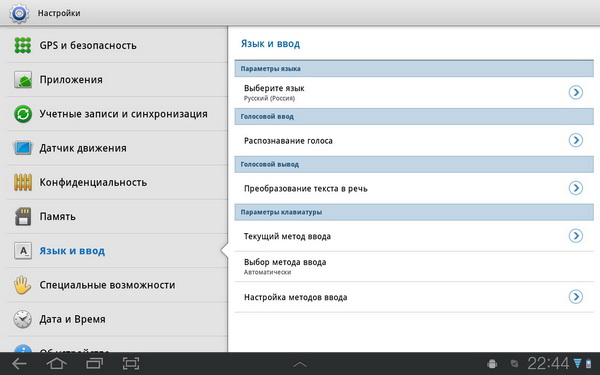600x375 pixels.
Task: Tap the green sync icon for Учетные записи
Action: click(23, 114)
